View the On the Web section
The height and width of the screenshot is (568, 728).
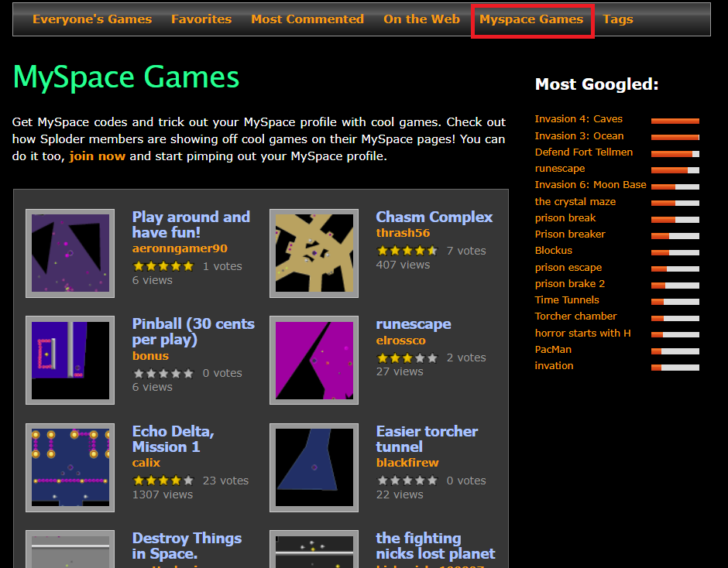[421, 19]
